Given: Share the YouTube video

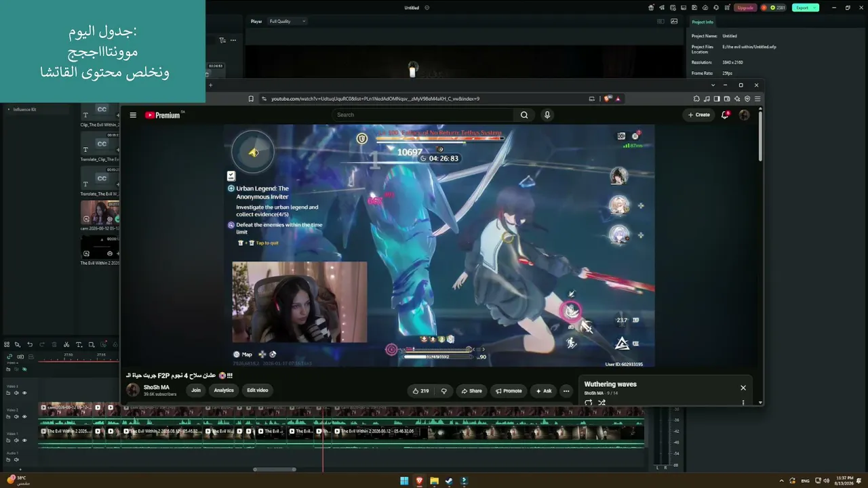Looking at the screenshot, I should (x=471, y=391).
